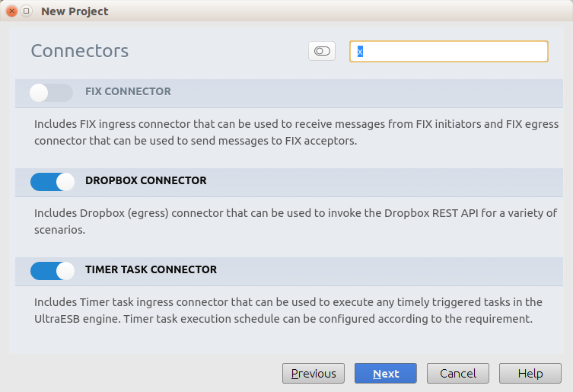Go back with the Previous button
Viewport: 573px width, 392px height.
point(314,373)
